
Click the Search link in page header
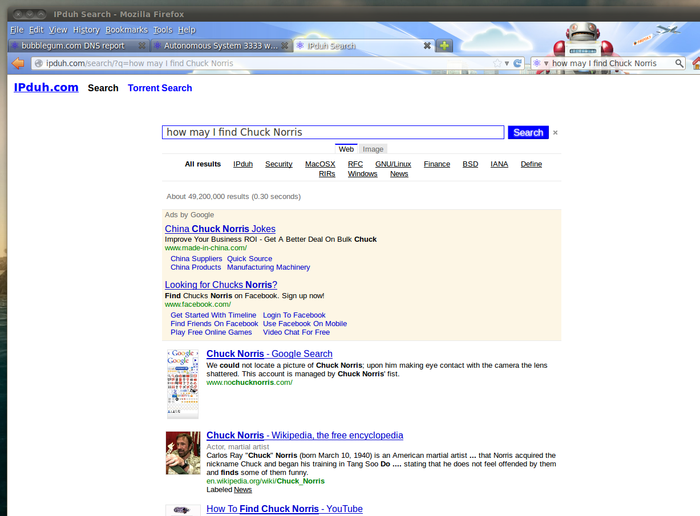click(x=103, y=88)
